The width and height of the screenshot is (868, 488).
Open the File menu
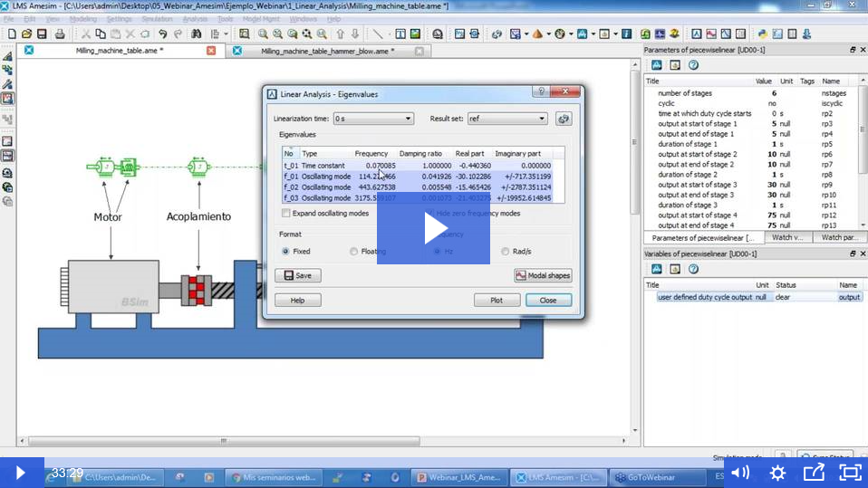tap(8, 19)
